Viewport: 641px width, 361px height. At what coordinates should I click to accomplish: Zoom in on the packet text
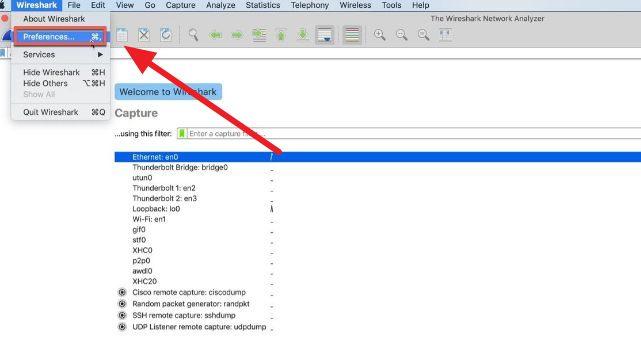[380, 35]
